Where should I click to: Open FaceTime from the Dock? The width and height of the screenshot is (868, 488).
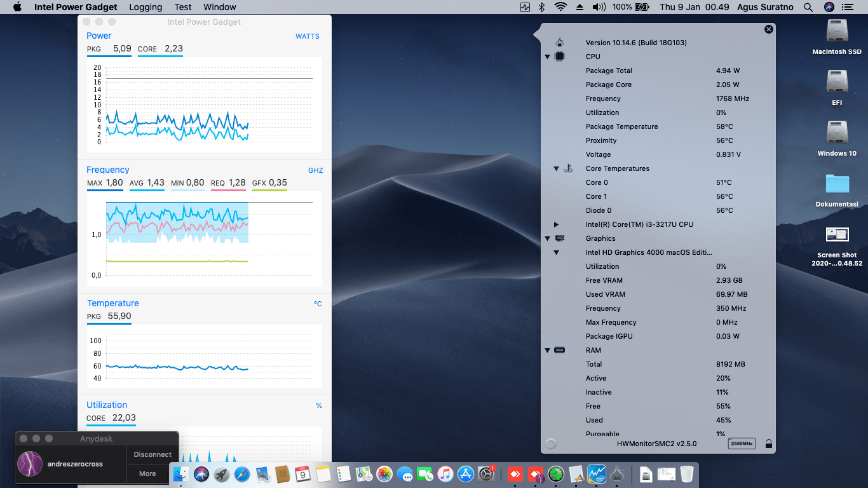425,474
